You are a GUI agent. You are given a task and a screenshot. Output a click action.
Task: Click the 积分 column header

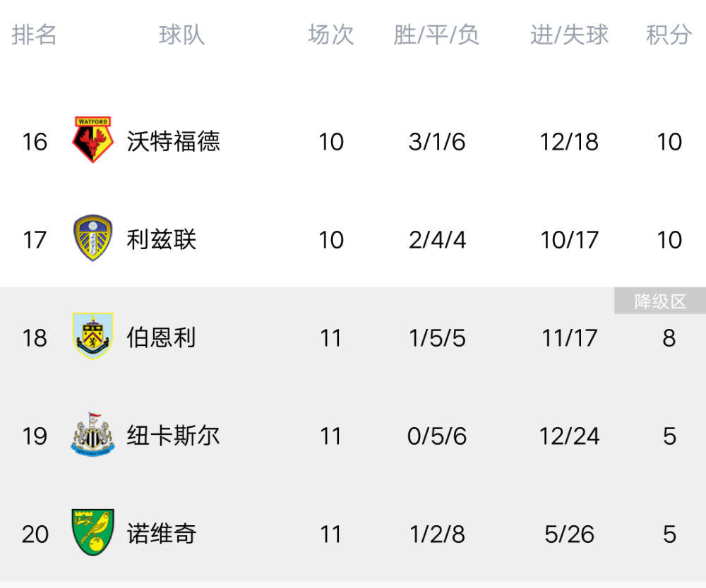tap(669, 35)
